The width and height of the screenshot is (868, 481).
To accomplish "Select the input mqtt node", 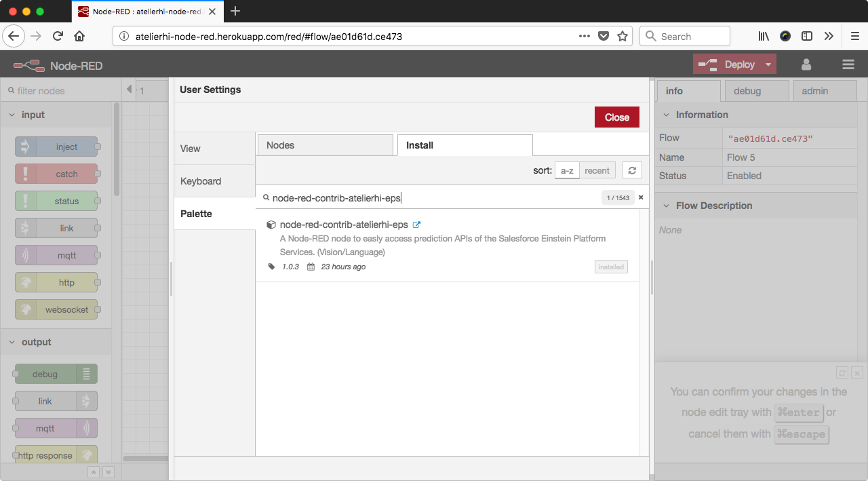I will coord(58,255).
